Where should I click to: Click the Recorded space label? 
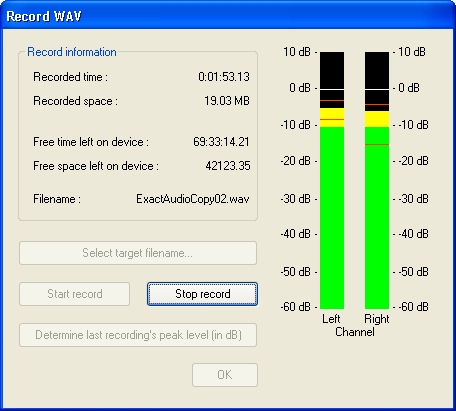click(x=75, y=101)
